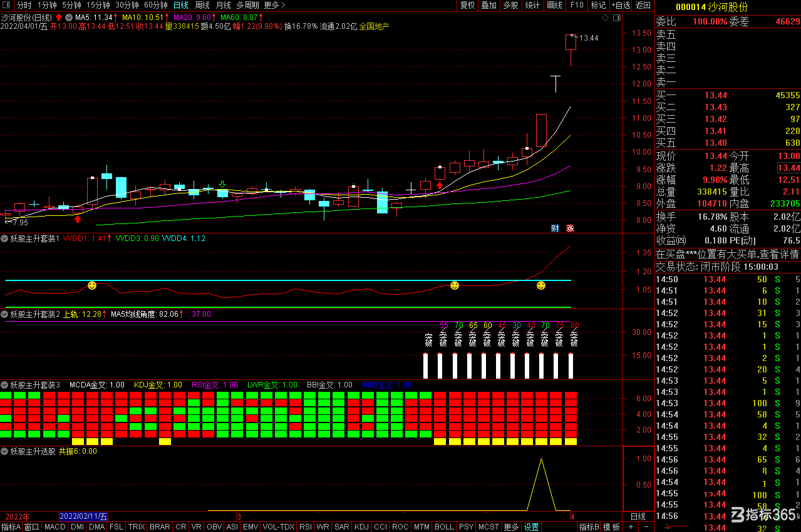Open the 指标B indicator group selector
Image resolution: width=801 pixels, height=532 pixels.
589,527
